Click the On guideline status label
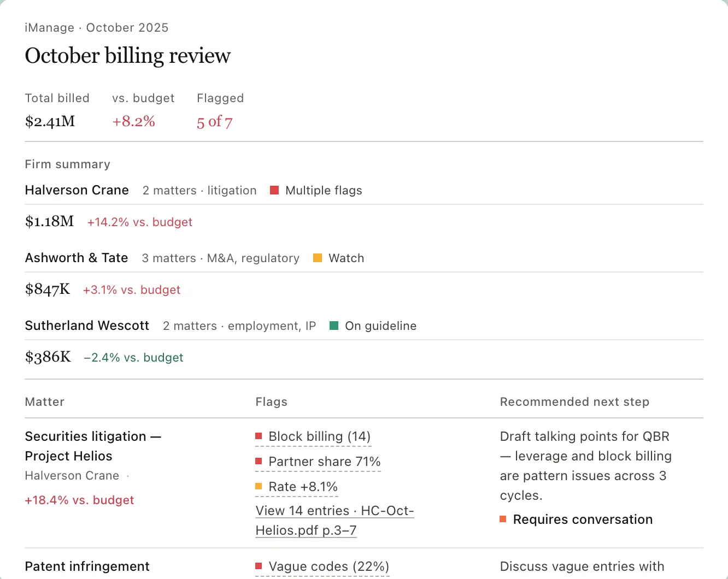 (x=381, y=326)
